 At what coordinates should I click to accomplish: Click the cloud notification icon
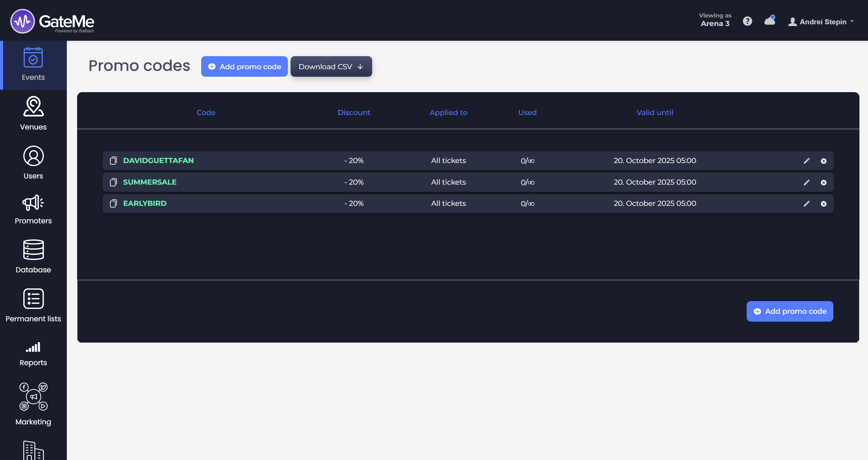click(x=769, y=21)
